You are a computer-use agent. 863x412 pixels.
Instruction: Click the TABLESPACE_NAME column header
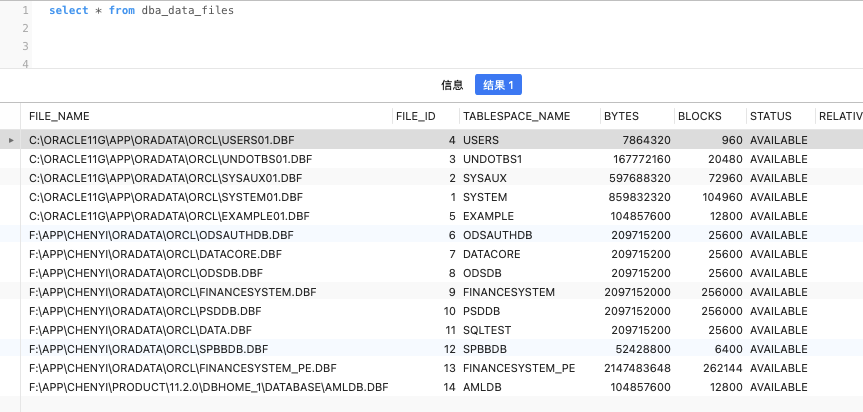[516, 116]
